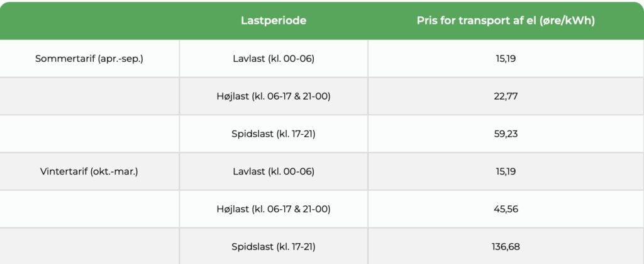Click the empty cell left of winter Spidslast
Viewport: 644px width, 264px height.
tap(89, 246)
